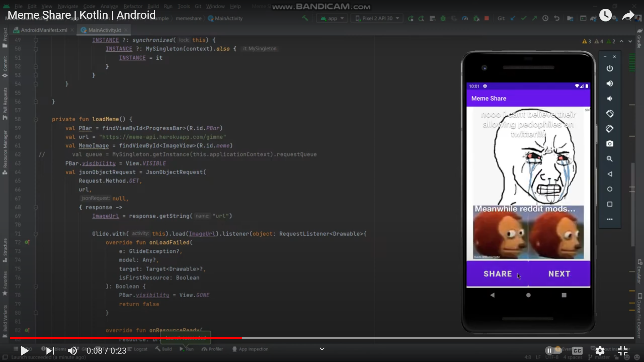Go to next highlighted error arrow
The width and height of the screenshot is (644, 362).
630,41
